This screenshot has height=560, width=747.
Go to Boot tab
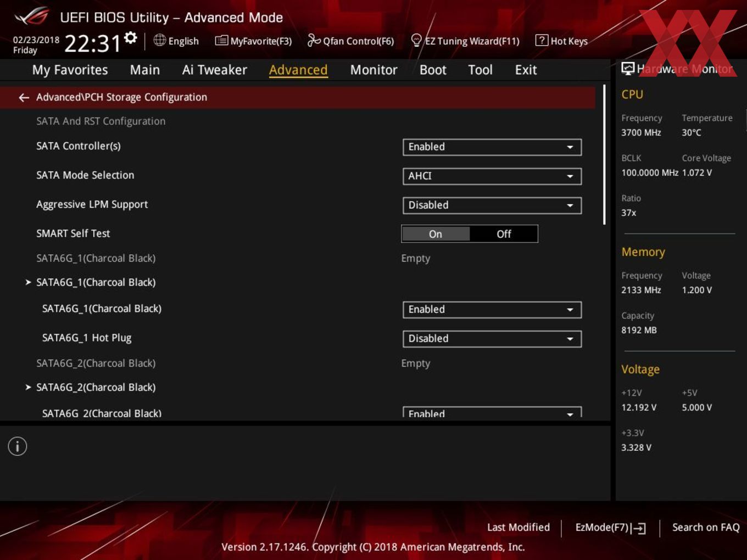click(433, 70)
